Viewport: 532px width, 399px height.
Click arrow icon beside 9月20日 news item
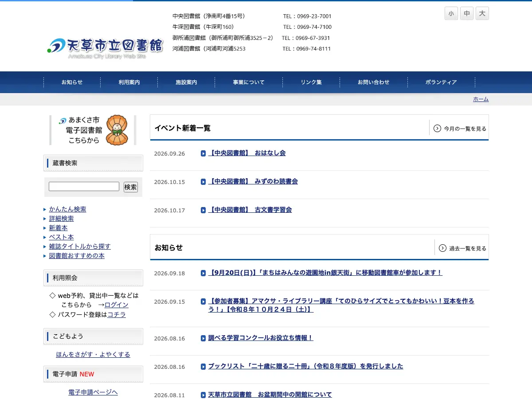point(203,273)
